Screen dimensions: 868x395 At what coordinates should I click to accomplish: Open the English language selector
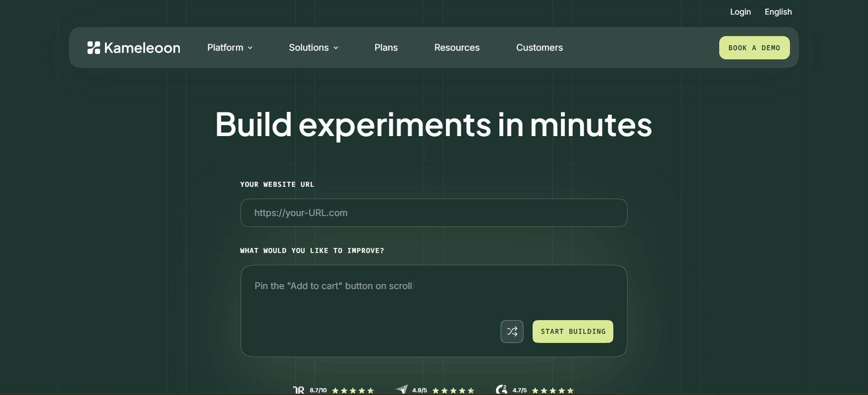click(778, 12)
